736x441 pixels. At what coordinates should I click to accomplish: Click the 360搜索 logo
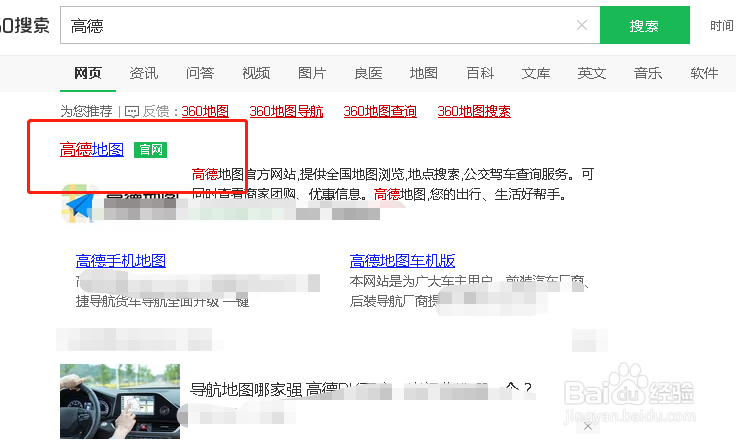click(x=24, y=25)
